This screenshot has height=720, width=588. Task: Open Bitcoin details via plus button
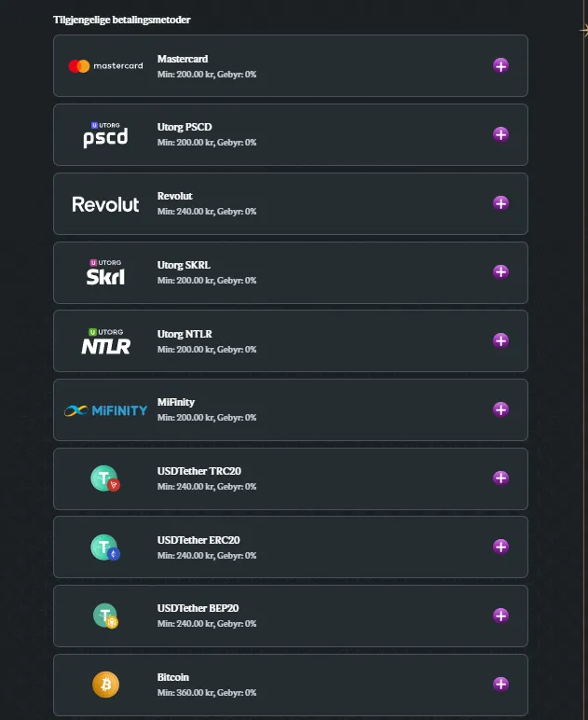tap(500, 685)
